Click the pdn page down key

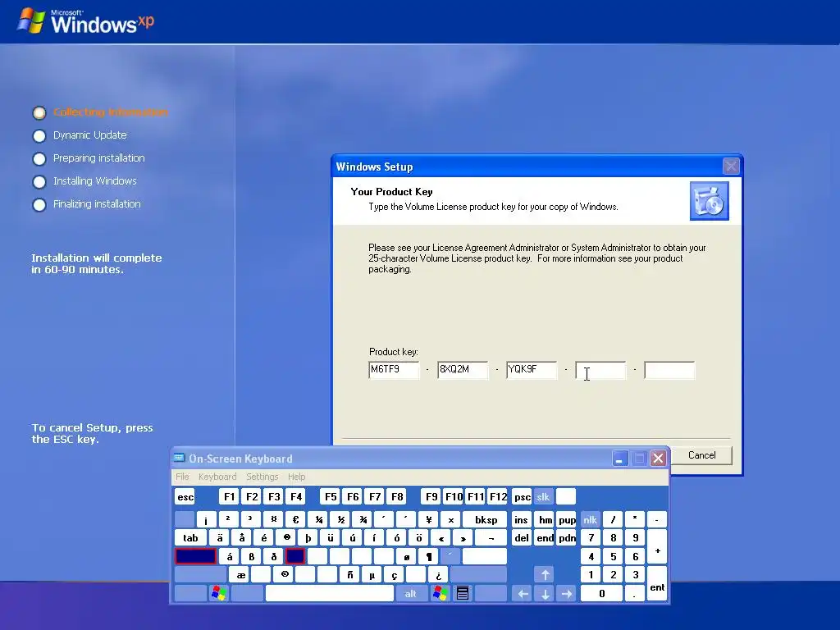click(567, 538)
